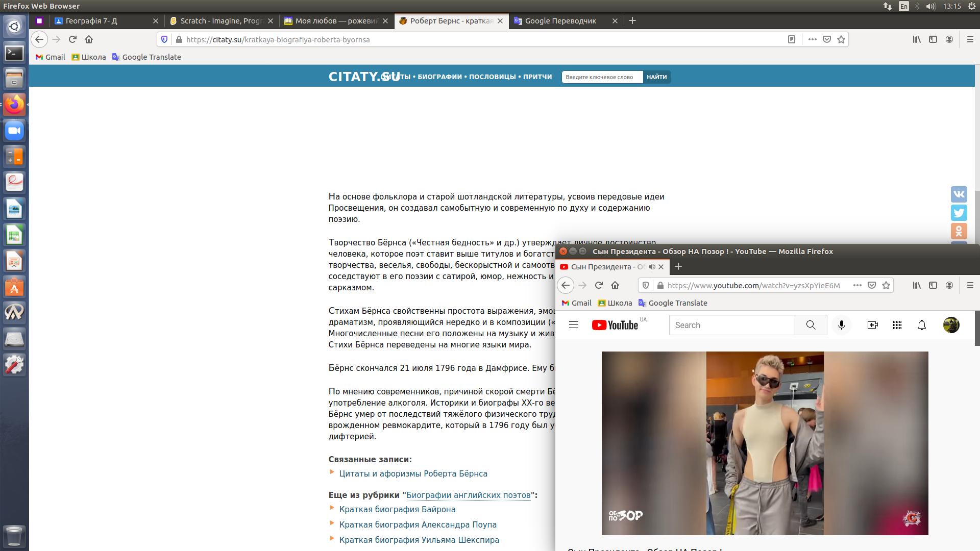Open page actions menu in citaty address bar

(812, 39)
